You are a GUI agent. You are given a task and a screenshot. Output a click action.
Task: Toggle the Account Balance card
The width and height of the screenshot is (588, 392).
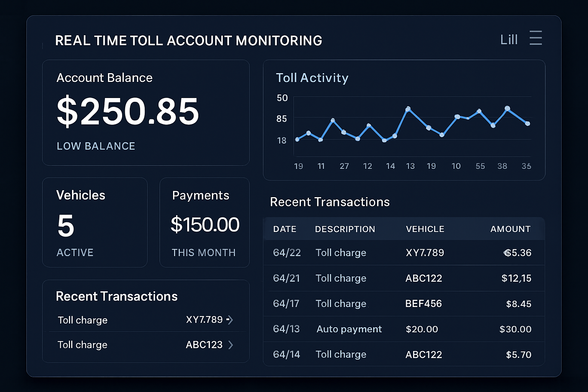(x=145, y=112)
